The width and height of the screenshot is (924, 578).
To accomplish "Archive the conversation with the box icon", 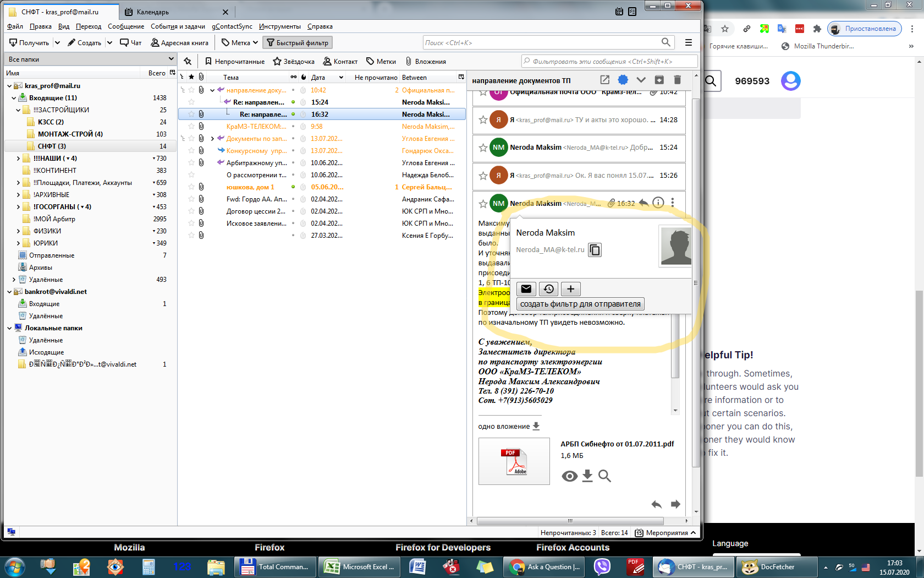I will coord(659,80).
